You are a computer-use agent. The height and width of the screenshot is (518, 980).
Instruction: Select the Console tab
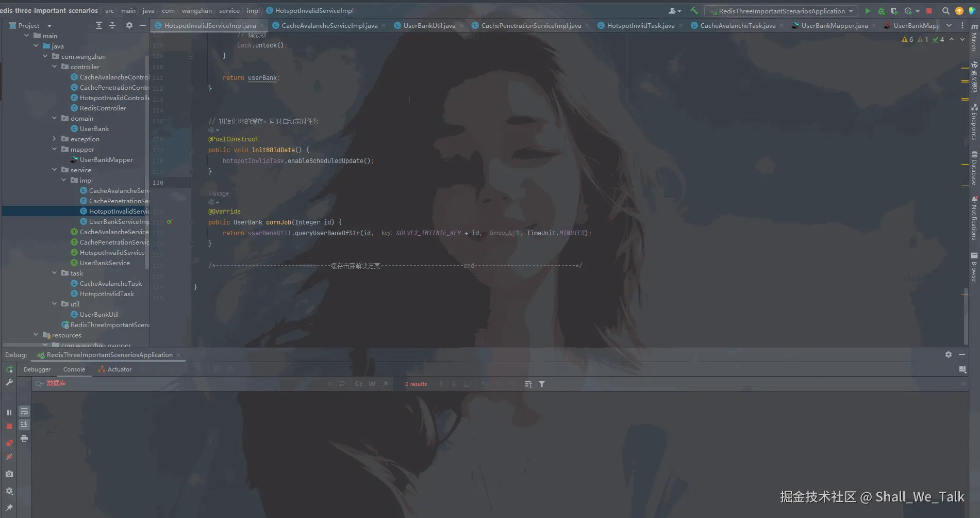click(x=74, y=369)
